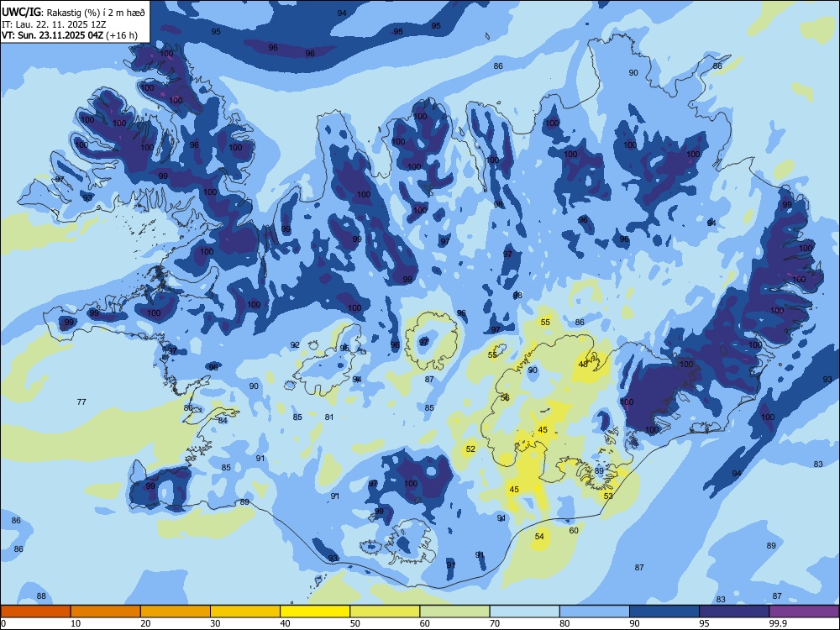Click the 'IT: Lau. 22. 11. 2025 12Z' line
The height and width of the screenshot is (630, 840).
[54, 24]
